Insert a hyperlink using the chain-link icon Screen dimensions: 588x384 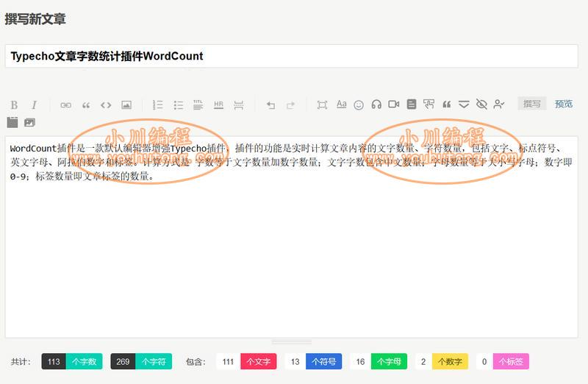pos(65,105)
